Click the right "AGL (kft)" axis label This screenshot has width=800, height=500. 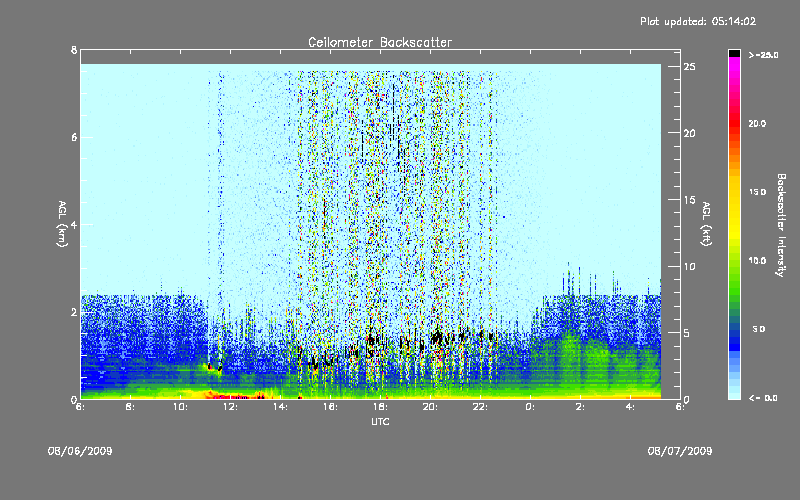click(706, 224)
